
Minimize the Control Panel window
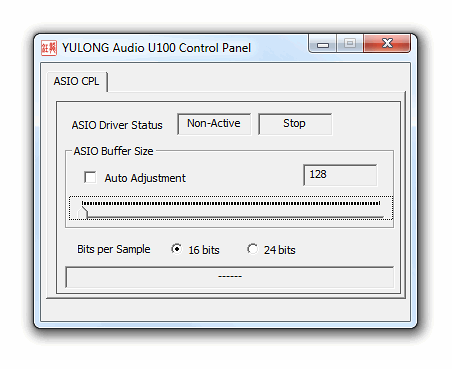323,43
